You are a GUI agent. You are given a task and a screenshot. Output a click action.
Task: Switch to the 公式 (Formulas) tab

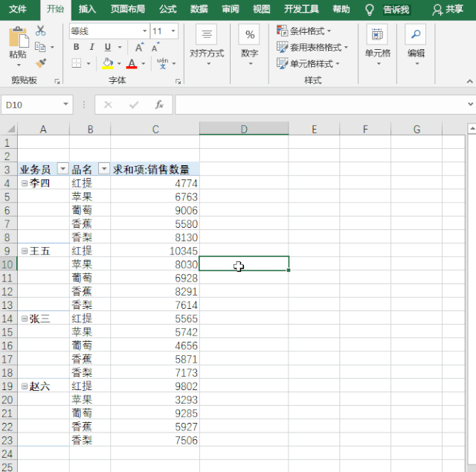coord(168,10)
